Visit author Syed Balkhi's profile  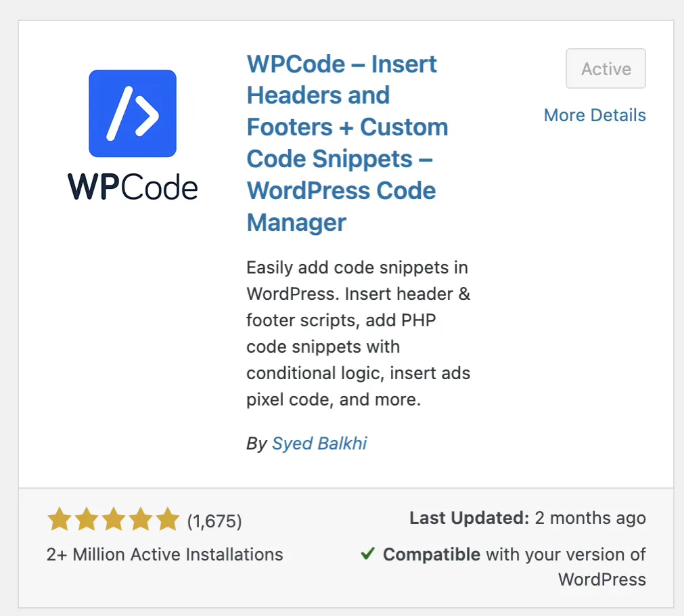point(319,443)
